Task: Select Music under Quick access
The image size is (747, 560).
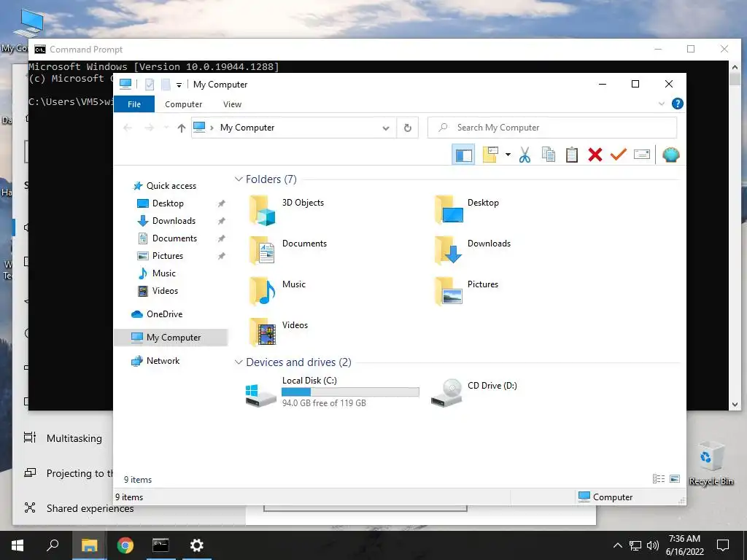Action: tap(164, 273)
